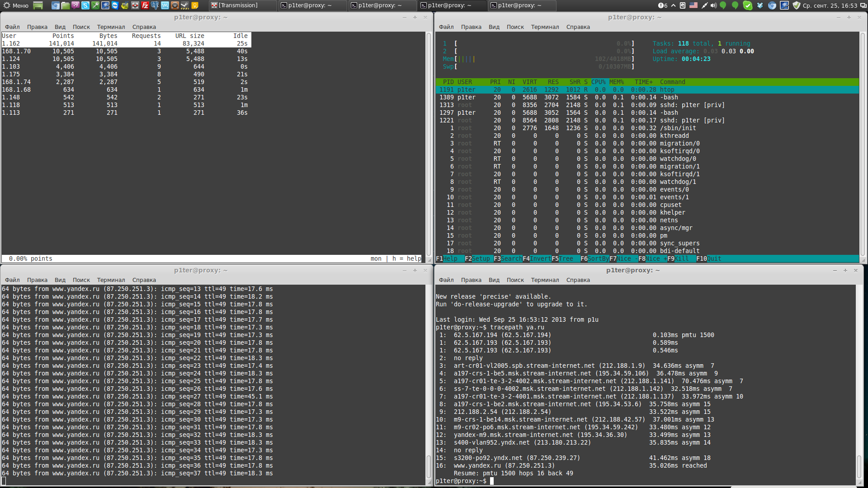Viewport: 868px width, 488px height.
Task: Open F6 SortBy options in htop
Action: click(598, 258)
